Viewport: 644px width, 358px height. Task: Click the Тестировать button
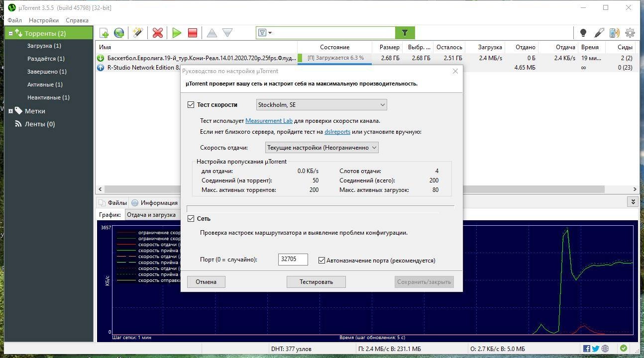[316, 282]
